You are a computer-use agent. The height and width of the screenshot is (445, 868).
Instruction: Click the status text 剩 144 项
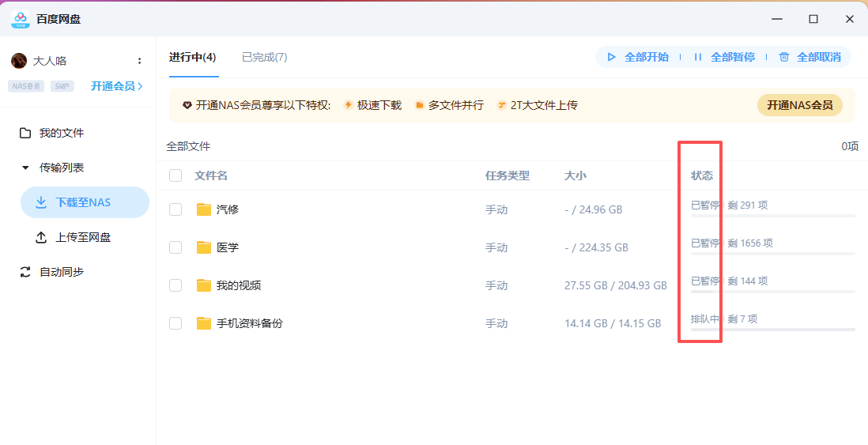[747, 281]
